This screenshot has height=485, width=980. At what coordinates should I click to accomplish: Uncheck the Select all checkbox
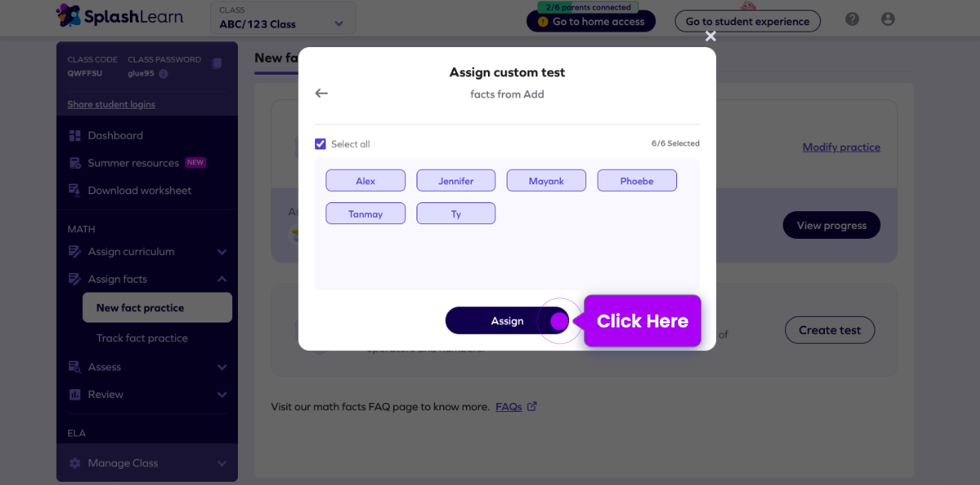pyautogui.click(x=321, y=144)
